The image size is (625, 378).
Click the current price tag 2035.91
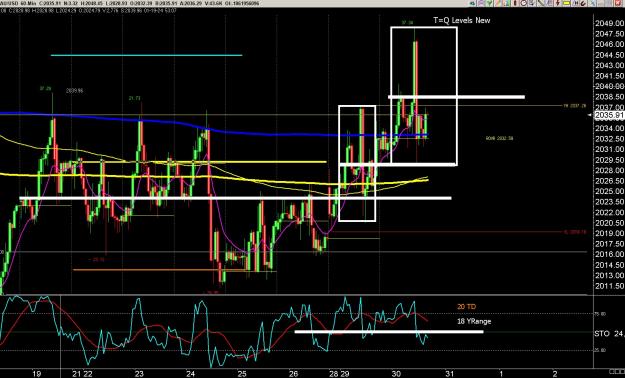[x=609, y=116]
